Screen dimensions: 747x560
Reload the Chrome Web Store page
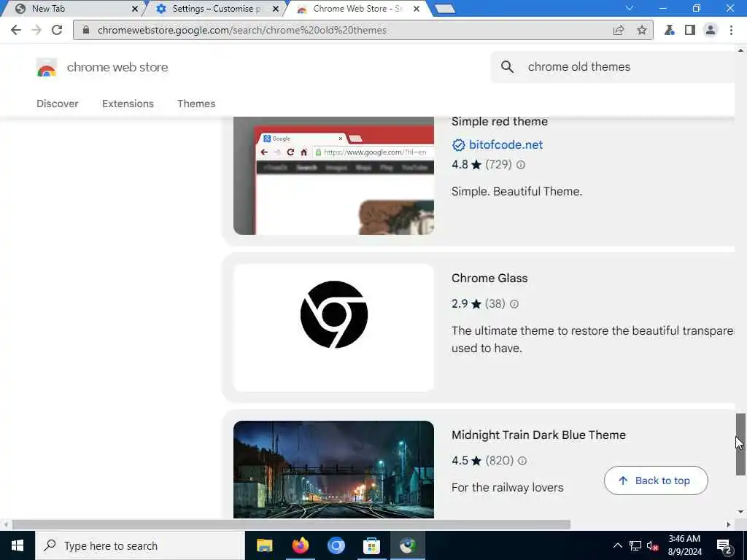tap(57, 30)
